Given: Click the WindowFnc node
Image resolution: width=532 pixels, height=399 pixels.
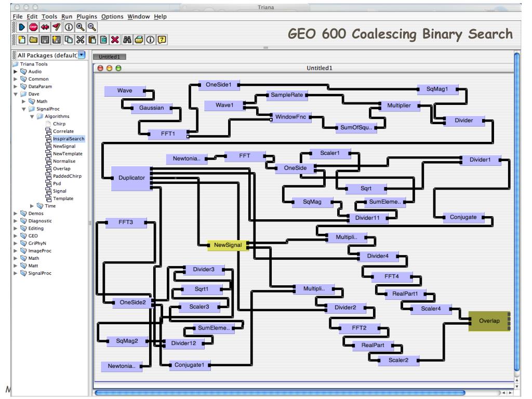Looking at the screenshot, I should pos(290,117).
